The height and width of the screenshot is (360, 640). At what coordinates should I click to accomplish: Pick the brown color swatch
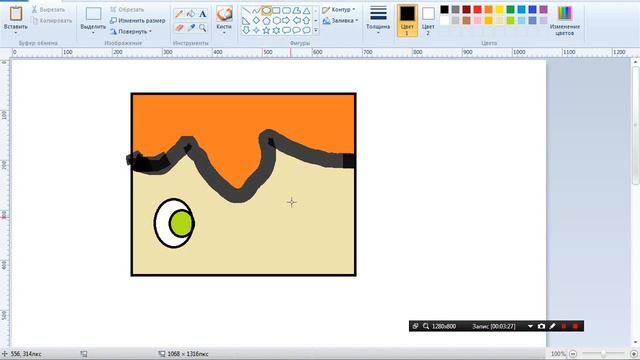[x=467, y=20]
